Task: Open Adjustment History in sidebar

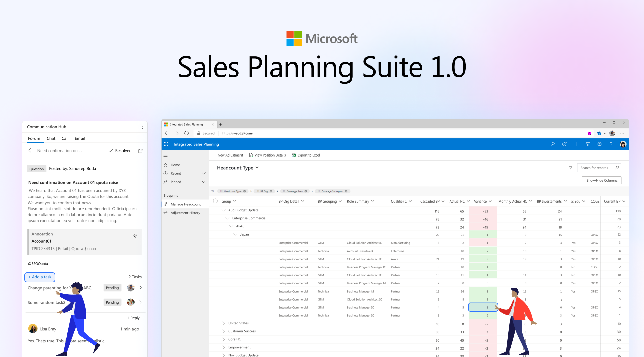Action: pos(185,213)
